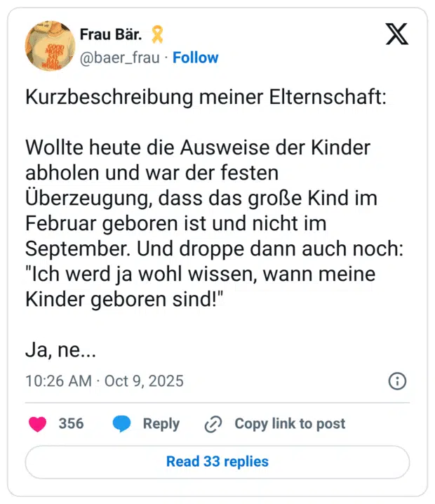The width and height of the screenshot is (435, 504).
Task: Select Copy link to post text
Action: point(289,423)
